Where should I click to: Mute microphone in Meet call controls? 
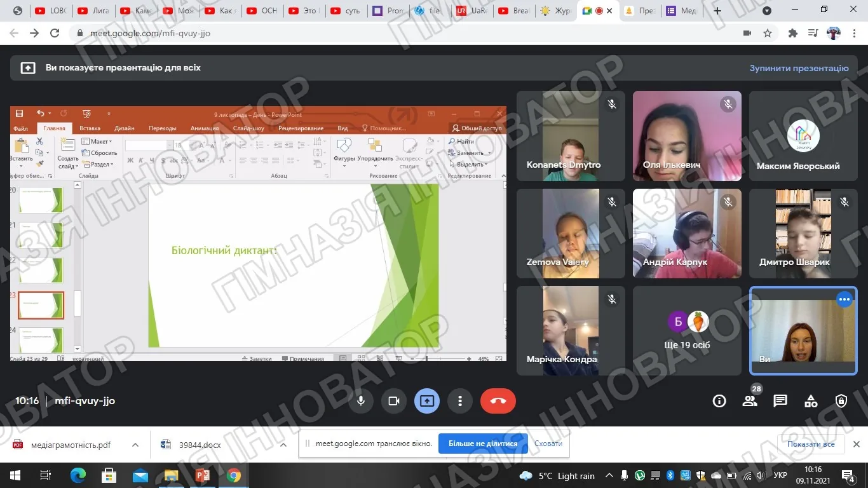point(361,401)
